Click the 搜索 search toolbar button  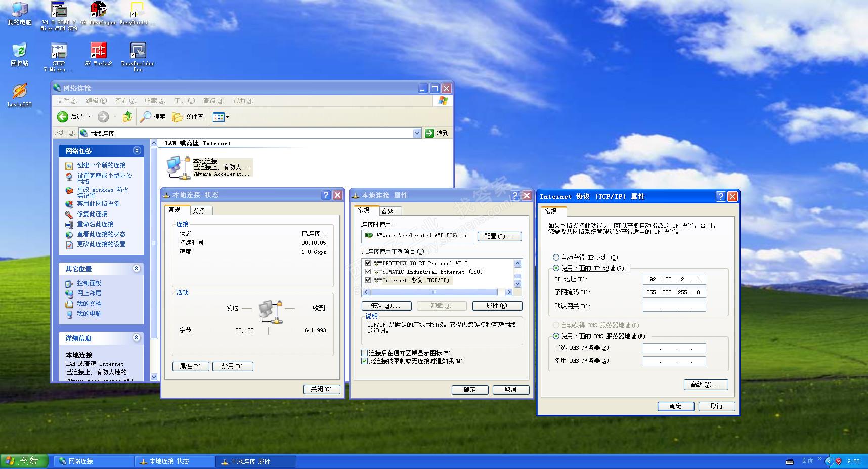tap(153, 117)
